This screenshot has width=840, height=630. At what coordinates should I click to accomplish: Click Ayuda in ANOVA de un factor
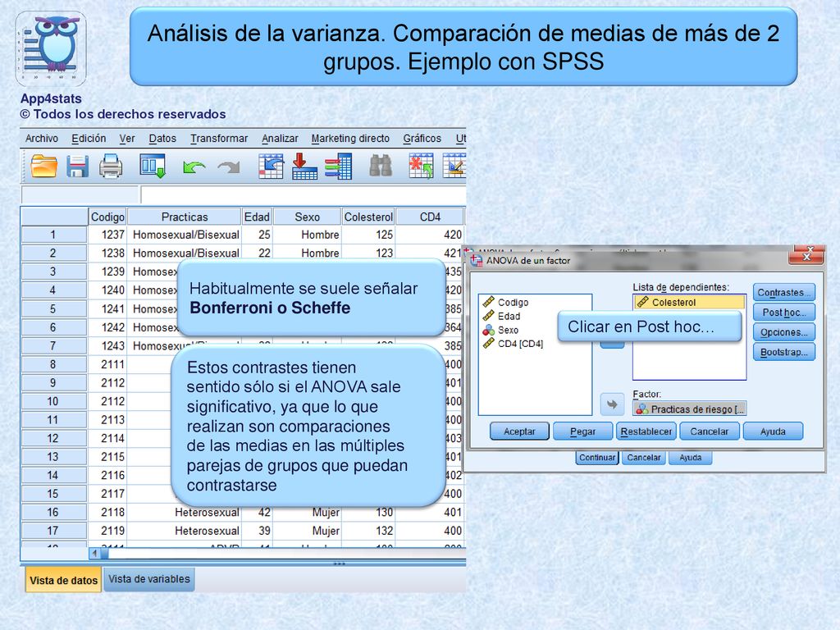coord(773,431)
